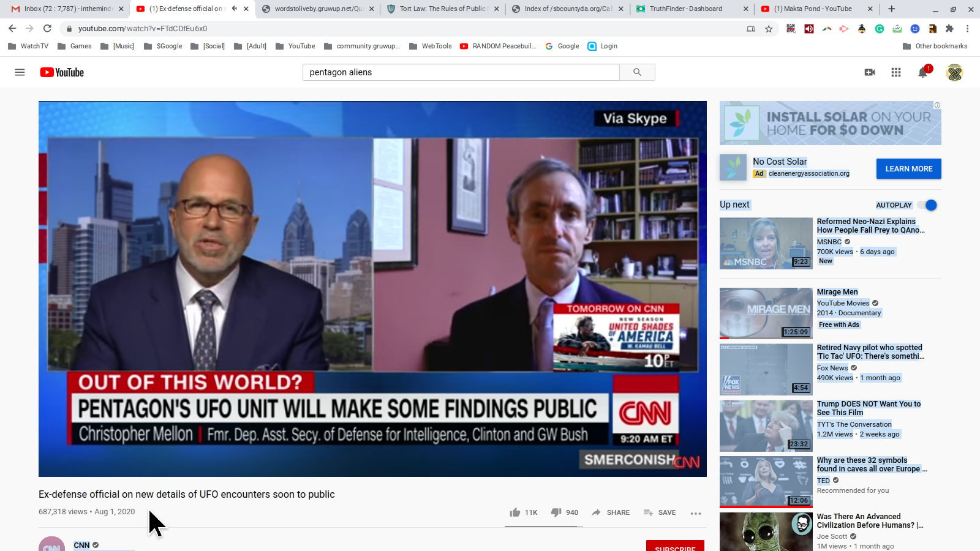
Task: Open the more actions three-dot menu
Action: tap(696, 513)
